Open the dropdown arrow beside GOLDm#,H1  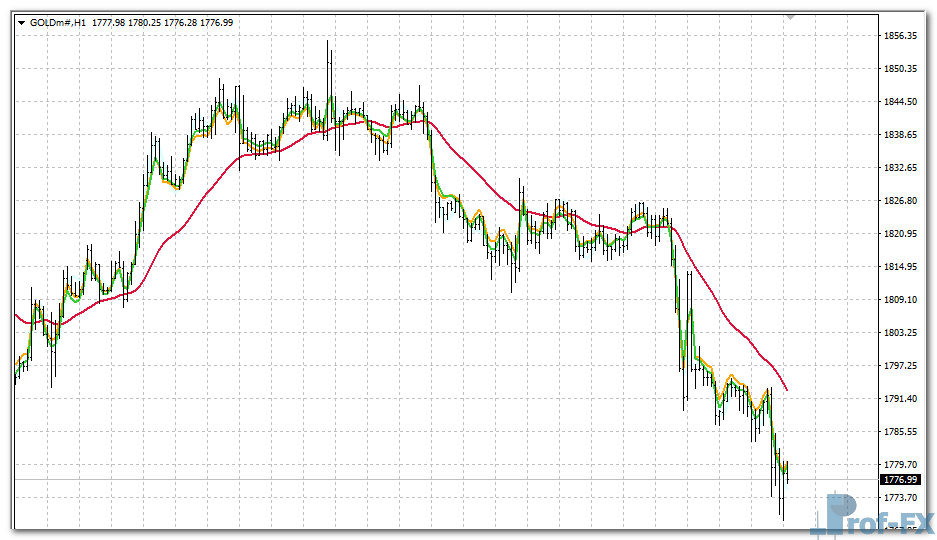[x=21, y=22]
